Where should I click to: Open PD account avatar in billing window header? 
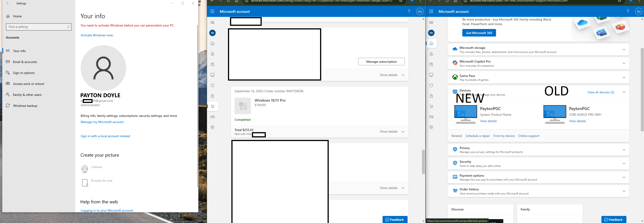coord(420,11)
